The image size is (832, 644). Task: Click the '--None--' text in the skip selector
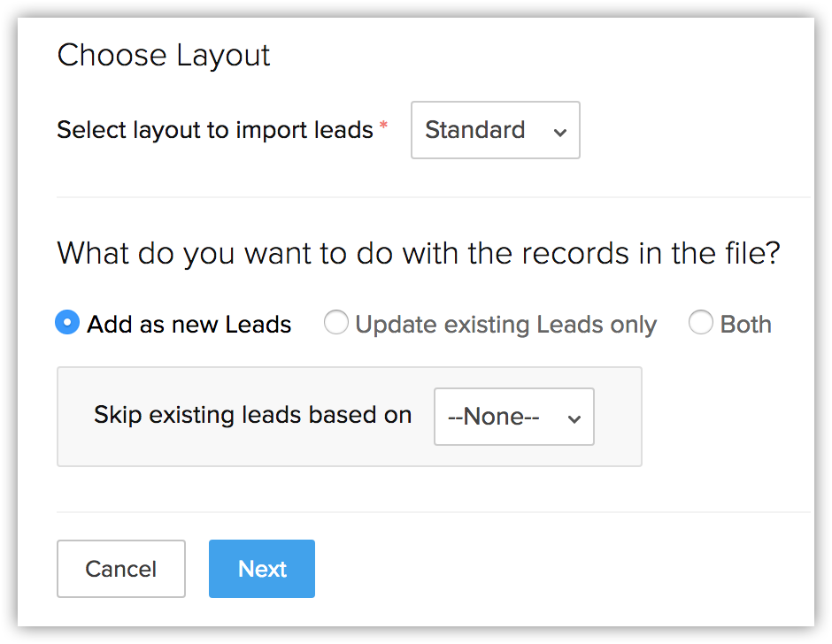coord(494,417)
